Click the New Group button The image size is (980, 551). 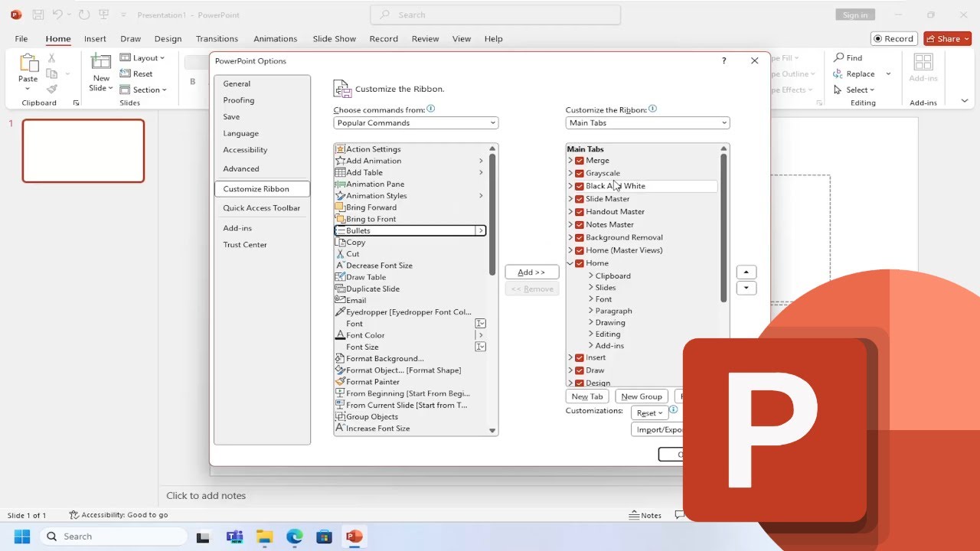coord(642,396)
